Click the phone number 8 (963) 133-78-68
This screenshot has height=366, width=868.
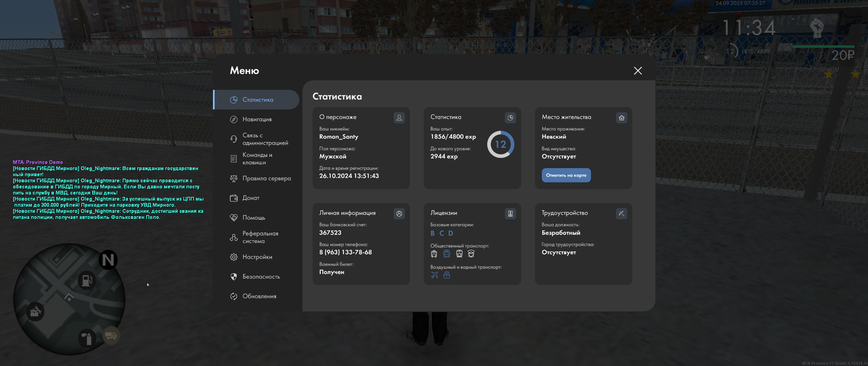[x=346, y=253]
